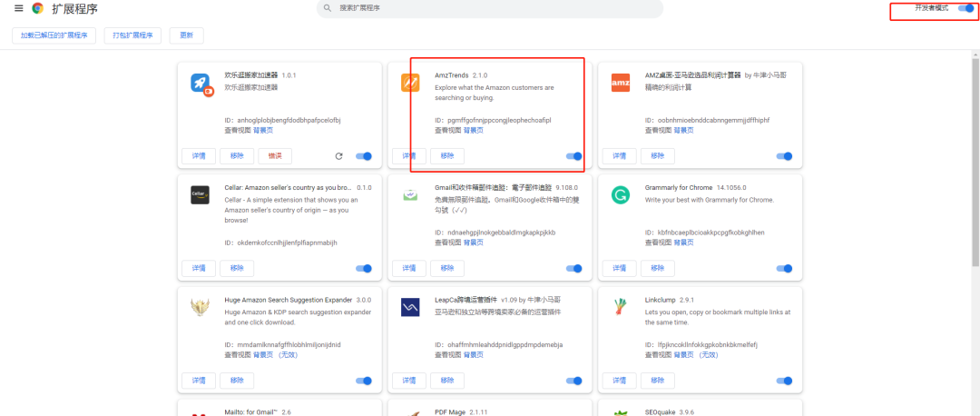Screen dimensions: 980x416
Task: Toggle 开发者模式 switch
Action: coord(966,8)
